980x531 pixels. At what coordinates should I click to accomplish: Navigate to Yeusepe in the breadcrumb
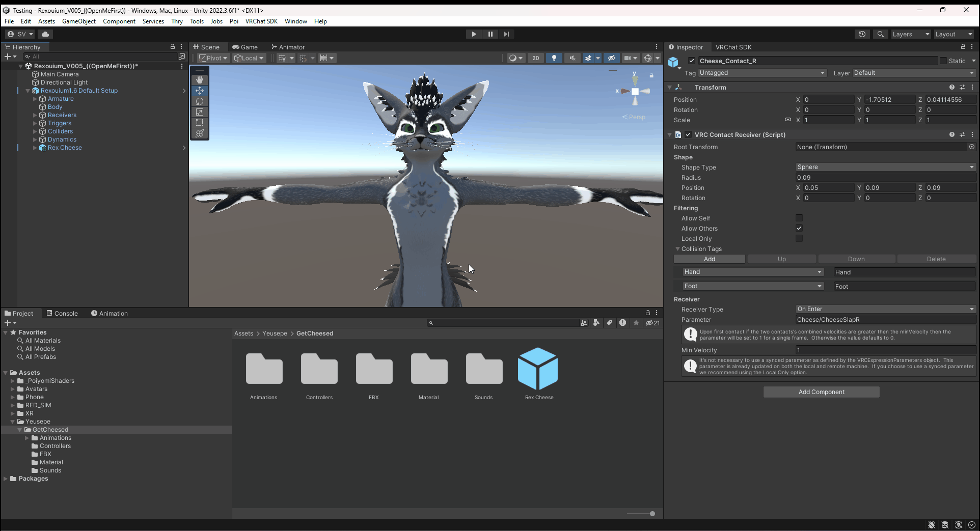coord(275,333)
